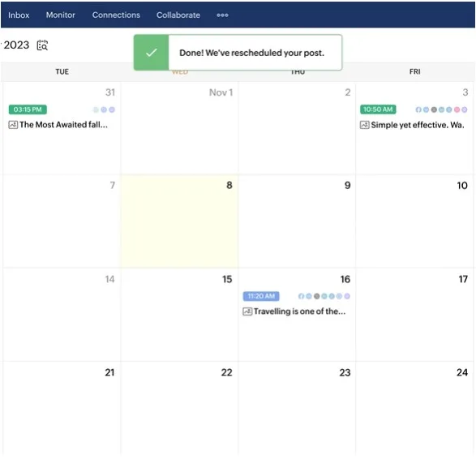Click date 16 in Thursday column
This screenshot has width=476, height=468.
(x=345, y=279)
